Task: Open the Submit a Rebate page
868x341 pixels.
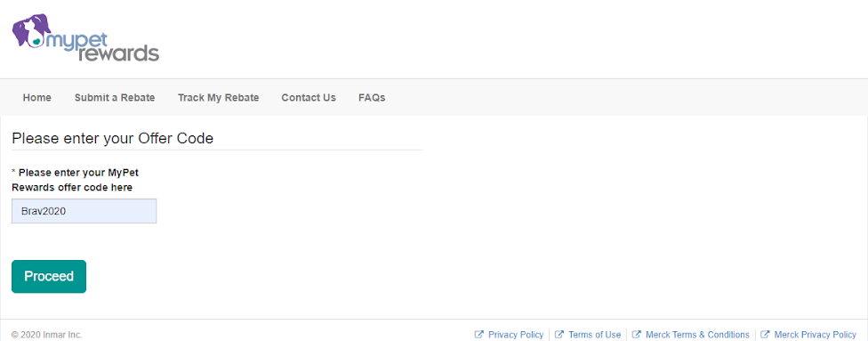Action: 115,98
